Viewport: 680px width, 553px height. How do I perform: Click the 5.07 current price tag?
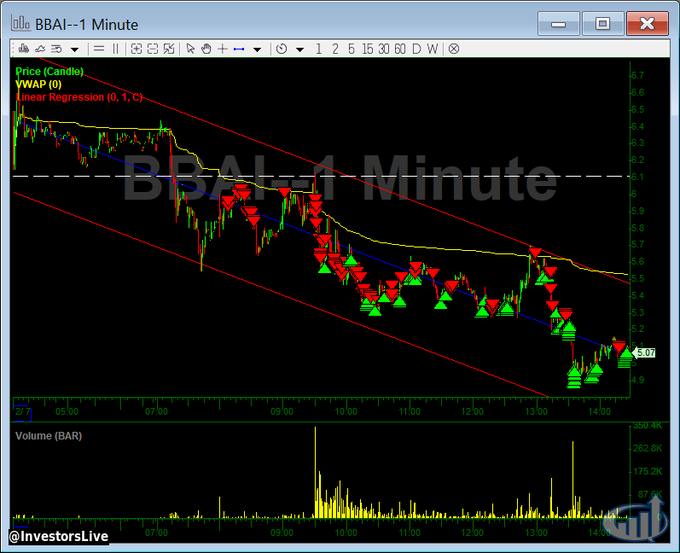pos(645,353)
